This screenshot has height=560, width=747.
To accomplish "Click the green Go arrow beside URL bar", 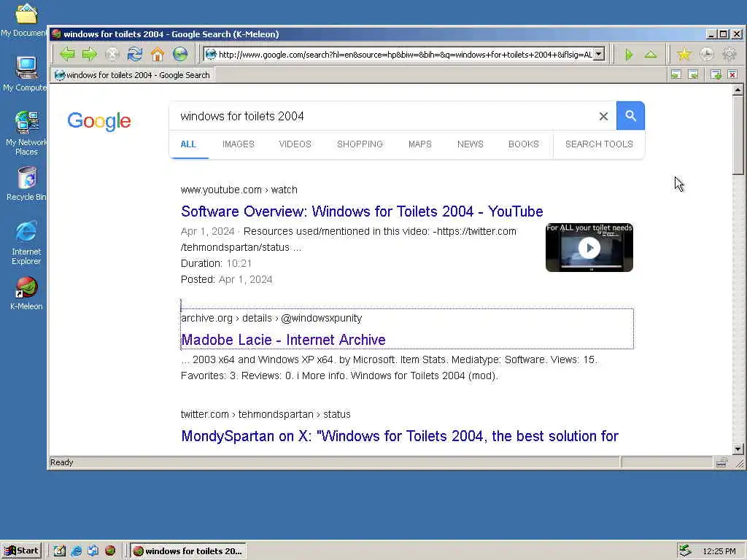I will point(629,55).
